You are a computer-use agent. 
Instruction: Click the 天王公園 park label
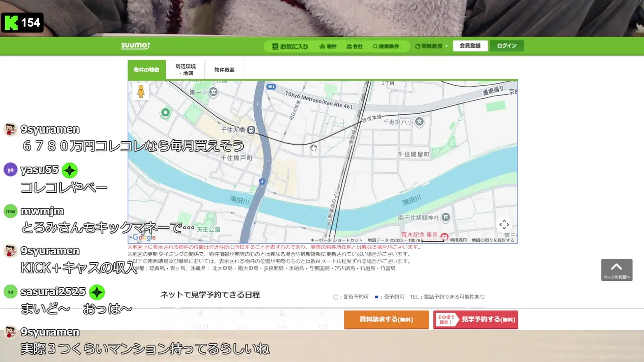point(209,229)
